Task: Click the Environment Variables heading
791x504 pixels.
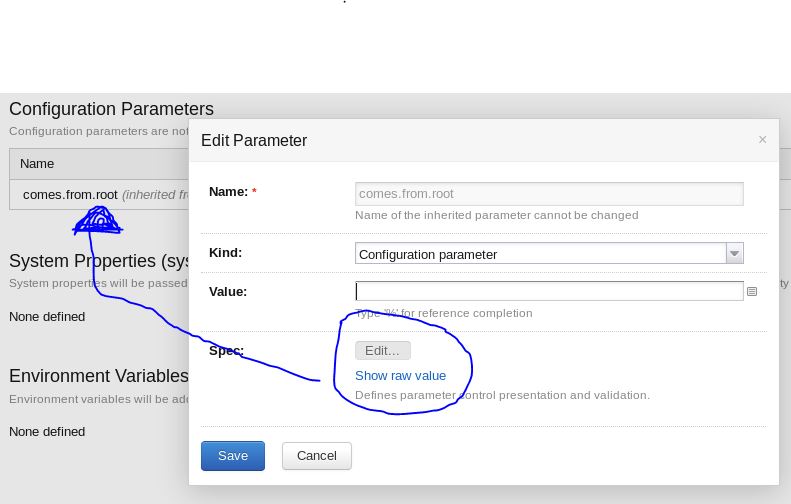Action: [98, 376]
